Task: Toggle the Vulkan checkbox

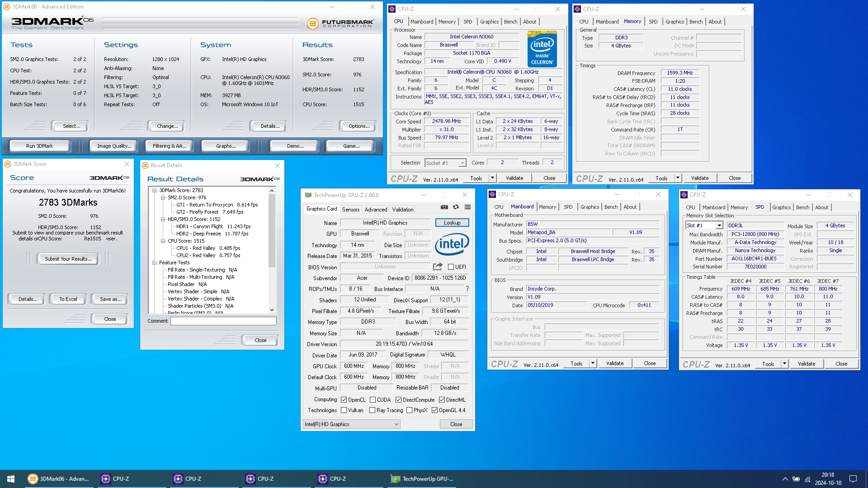Action: 344,410
